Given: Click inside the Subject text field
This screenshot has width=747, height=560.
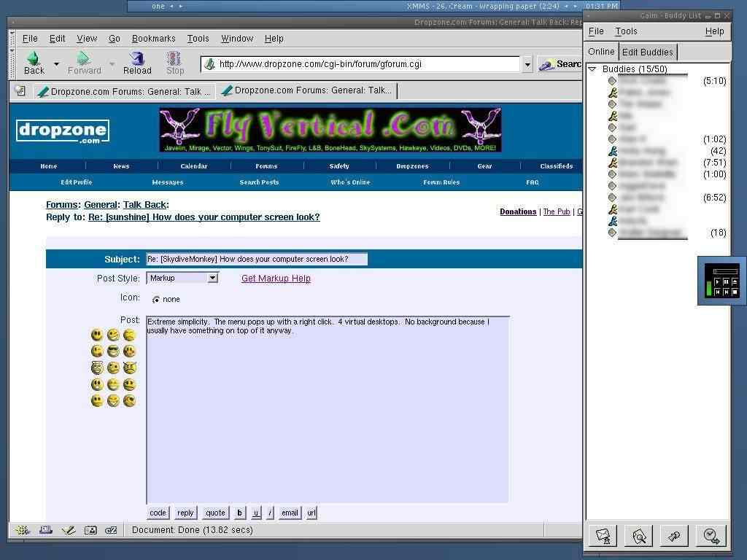Looking at the screenshot, I should point(257,259).
